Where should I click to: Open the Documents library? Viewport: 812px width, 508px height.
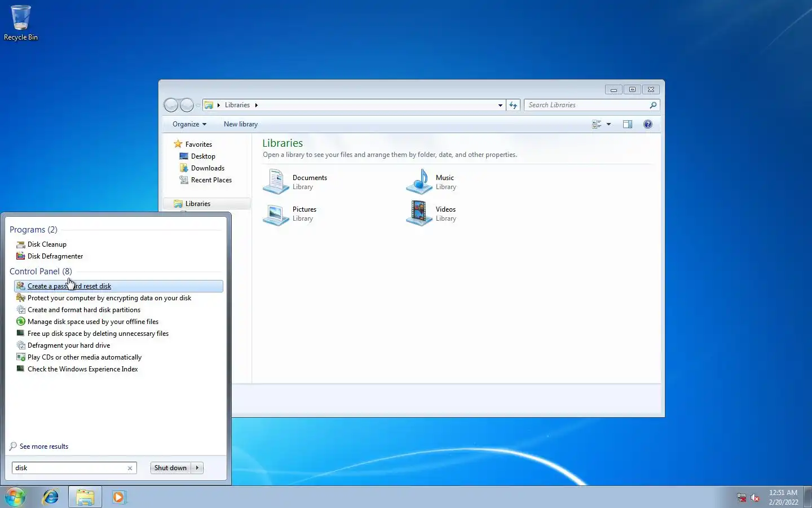coord(295,182)
